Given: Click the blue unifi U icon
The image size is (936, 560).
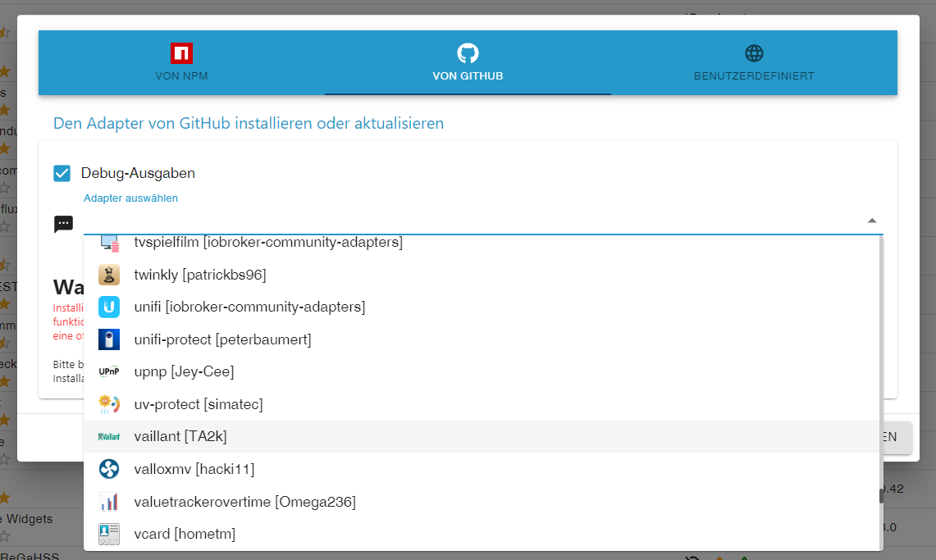Looking at the screenshot, I should 109,307.
